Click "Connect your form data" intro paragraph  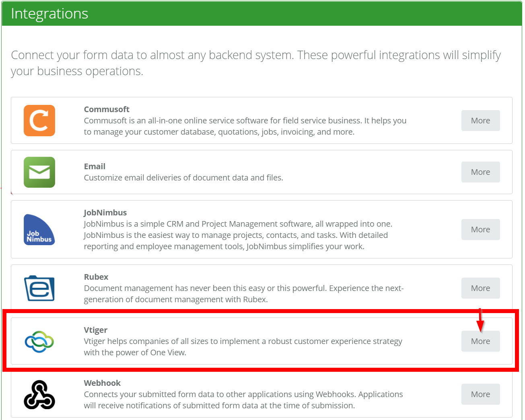coord(256,63)
